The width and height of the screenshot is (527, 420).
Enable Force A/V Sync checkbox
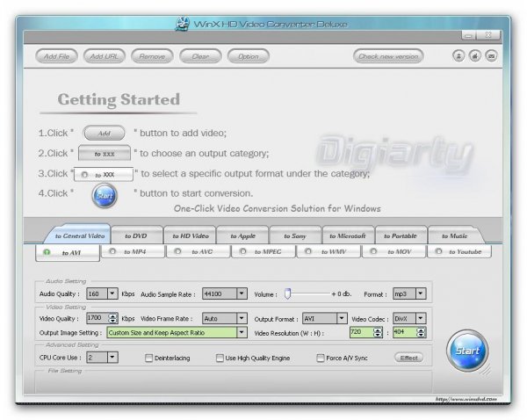click(x=321, y=358)
